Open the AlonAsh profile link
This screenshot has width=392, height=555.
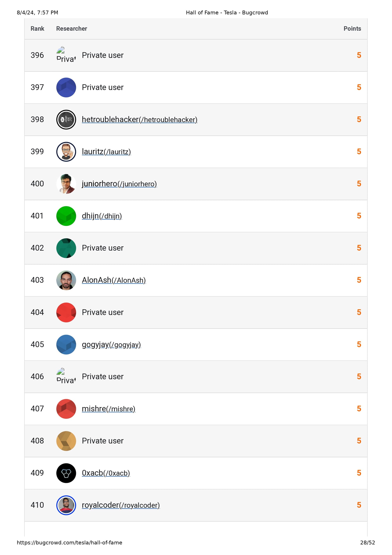pos(114,280)
